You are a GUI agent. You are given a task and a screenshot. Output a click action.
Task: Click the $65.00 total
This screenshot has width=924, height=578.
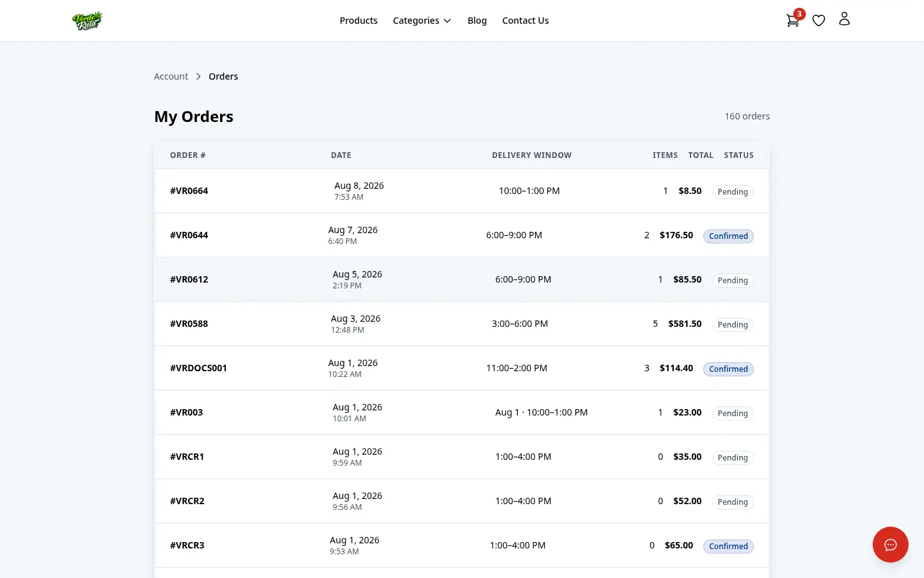click(679, 545)
